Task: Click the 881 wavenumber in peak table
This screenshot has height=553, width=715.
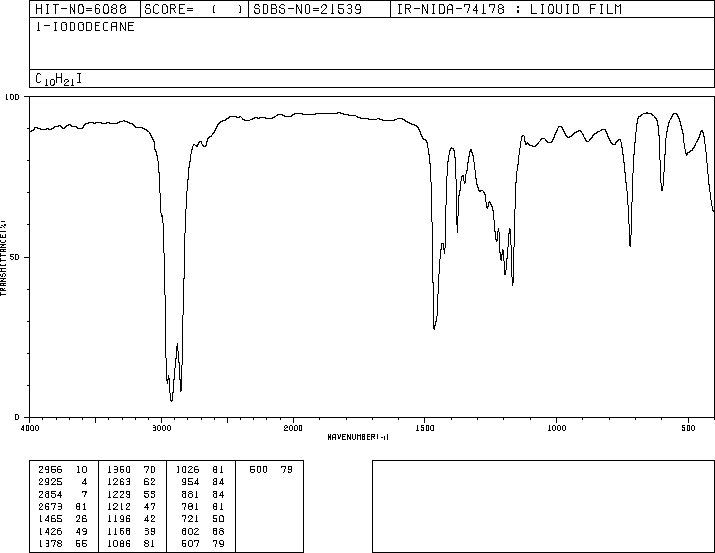Action: tap(190, 494)
